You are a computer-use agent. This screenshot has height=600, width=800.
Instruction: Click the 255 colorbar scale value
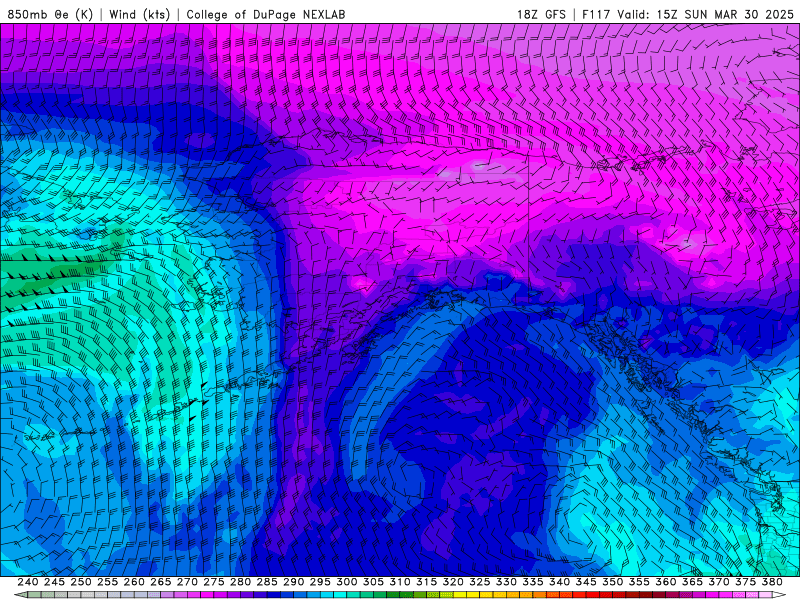click(107, 582)
